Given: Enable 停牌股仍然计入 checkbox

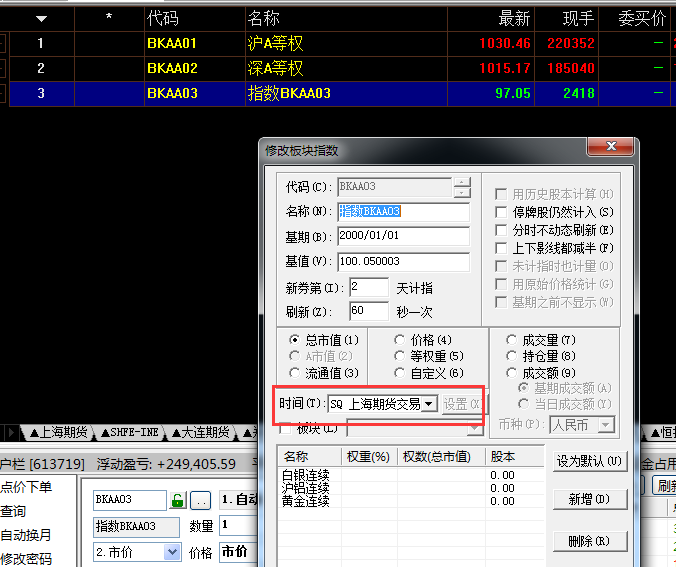Looking at the screenshot, I should click(x=502, y=212).
